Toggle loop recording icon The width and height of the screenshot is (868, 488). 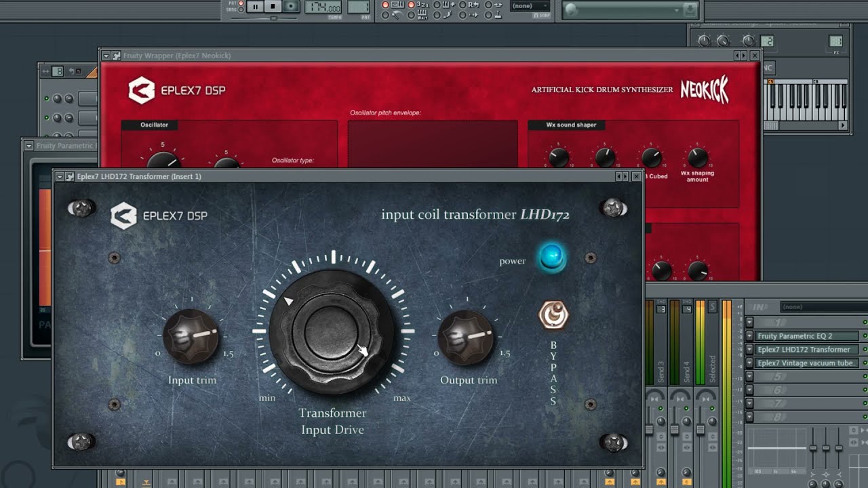pos(473,4)
